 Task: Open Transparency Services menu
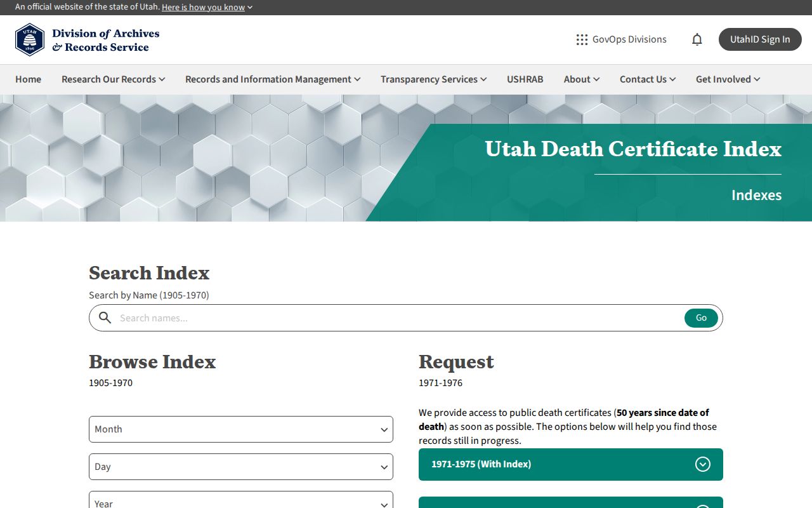point(433,79)
